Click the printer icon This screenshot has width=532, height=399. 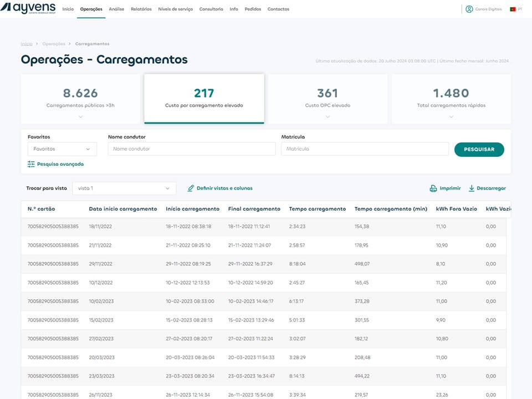(x=433, y=188)
